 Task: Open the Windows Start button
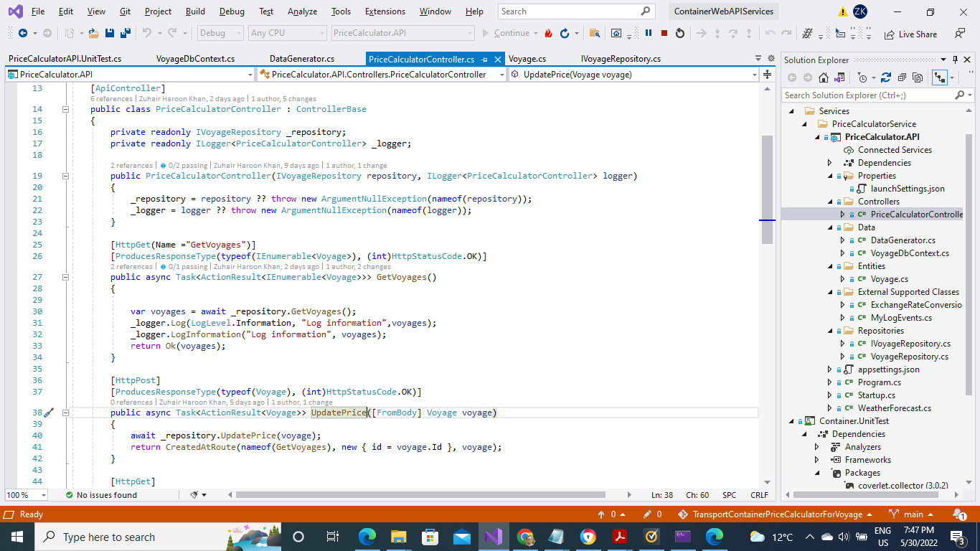click(17, 537)
